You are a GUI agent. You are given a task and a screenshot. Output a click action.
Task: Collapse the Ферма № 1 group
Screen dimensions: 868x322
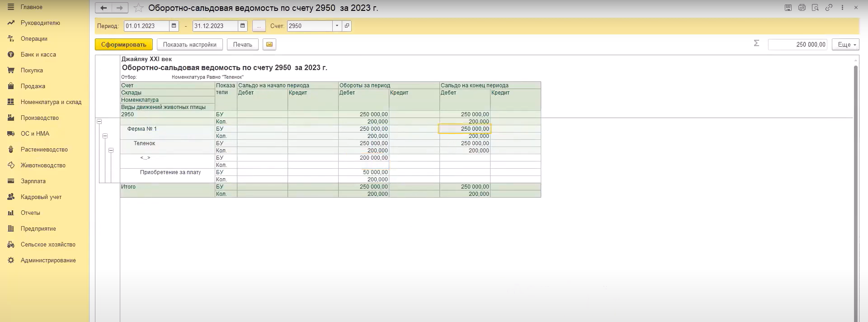105,136
